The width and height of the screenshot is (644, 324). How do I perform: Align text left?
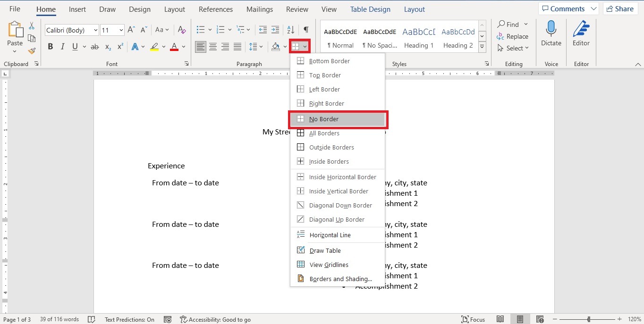click(201, 47)
